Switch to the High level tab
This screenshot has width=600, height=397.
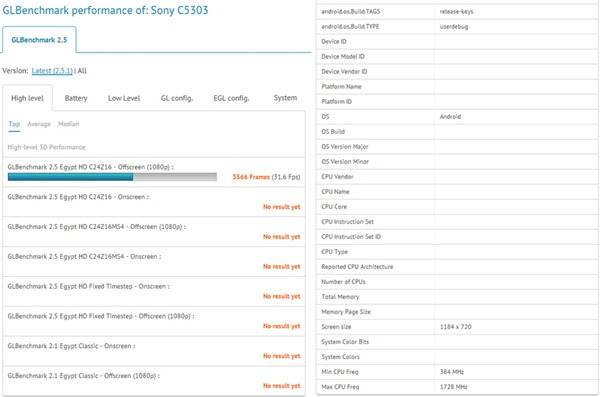28,98
